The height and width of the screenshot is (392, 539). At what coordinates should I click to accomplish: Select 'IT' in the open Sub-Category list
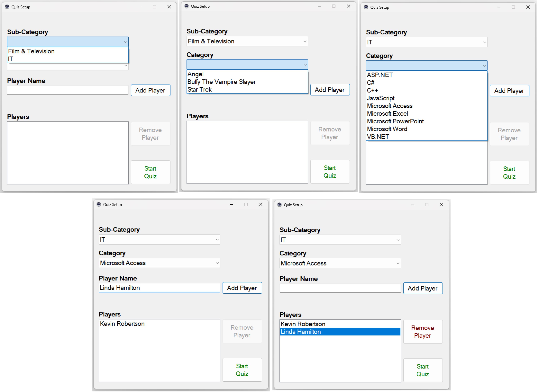point(11,59)
